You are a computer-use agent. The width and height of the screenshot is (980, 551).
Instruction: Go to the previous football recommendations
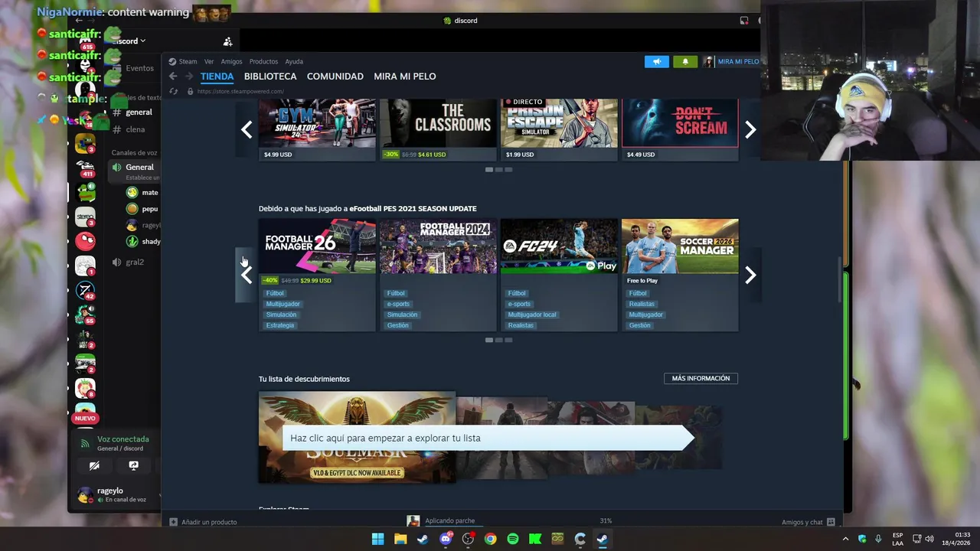pos(247,275)
